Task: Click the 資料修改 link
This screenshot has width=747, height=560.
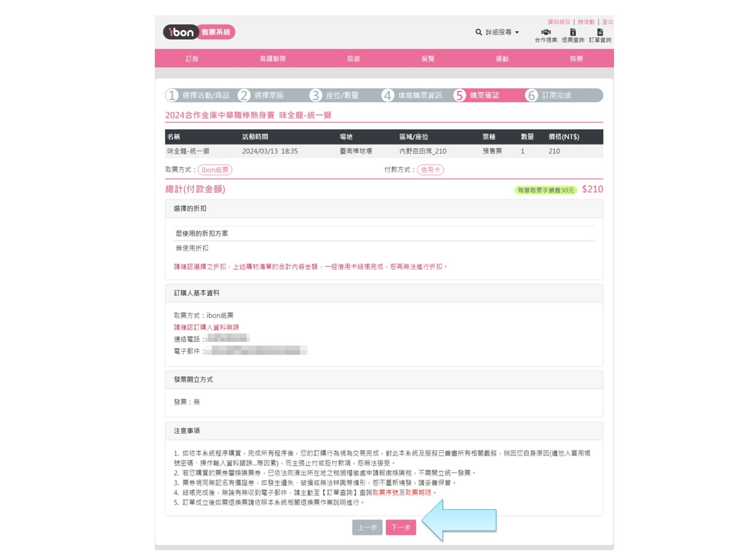Action: click(x=559, y=22)
